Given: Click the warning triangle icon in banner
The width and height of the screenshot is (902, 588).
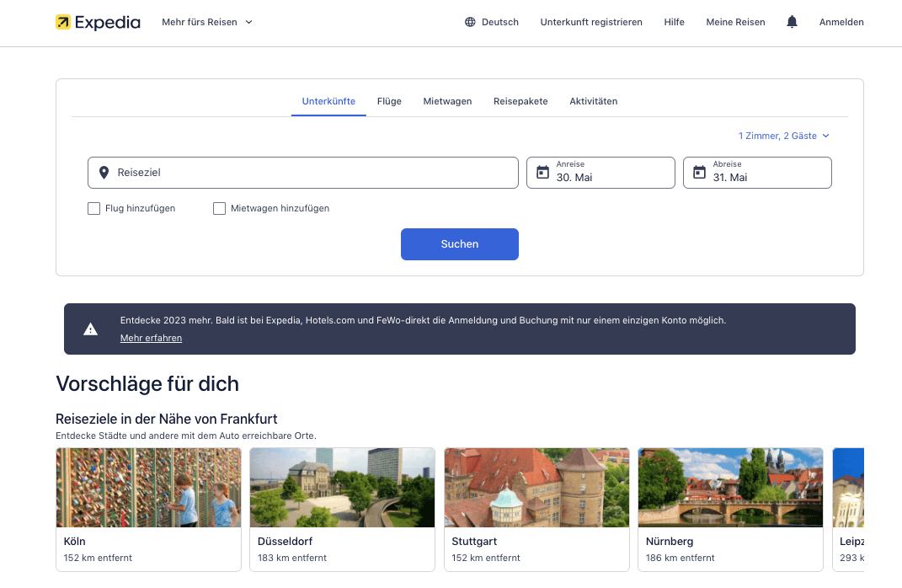Looking at the screenshot, I should (x=90, y=329).
